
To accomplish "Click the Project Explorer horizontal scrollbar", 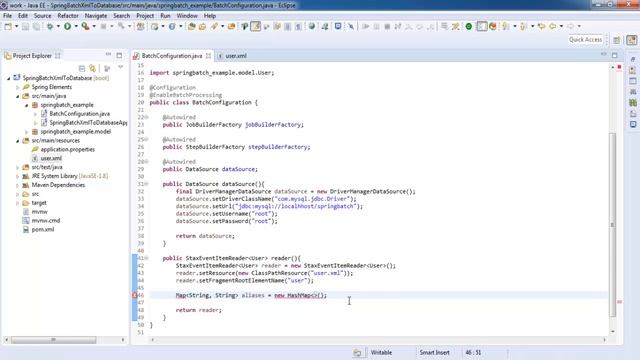I will [53, 340].
